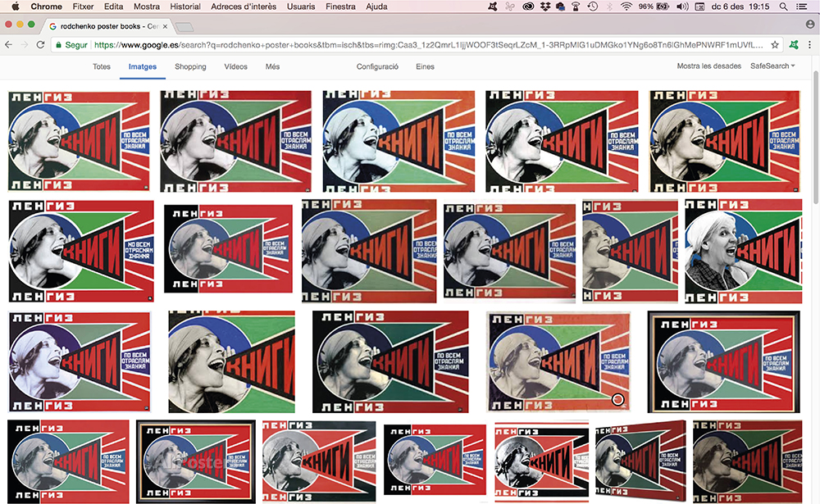The image size is (820, 504).
Task: Open Spotlight search magnifier
Action: click(783, 7)
